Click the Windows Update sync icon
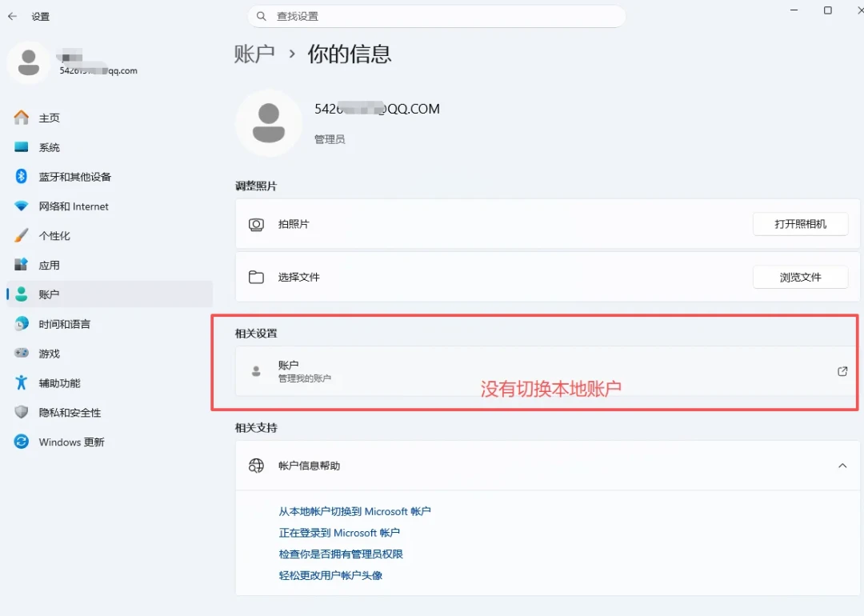864x616 pixels. click(22, 442)
